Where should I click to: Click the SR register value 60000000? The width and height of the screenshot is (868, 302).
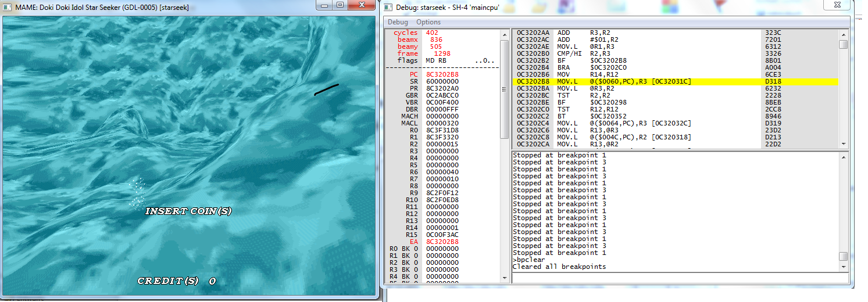(442, 82)
